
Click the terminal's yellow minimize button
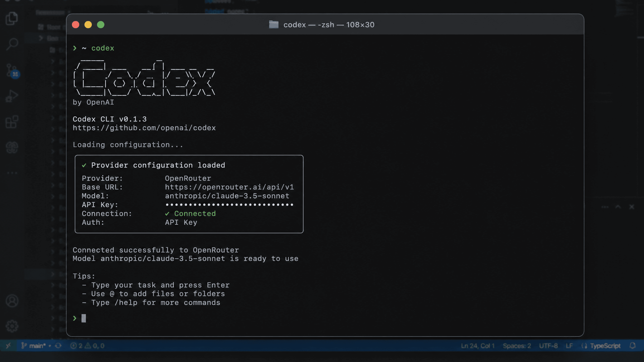(88, 25)
